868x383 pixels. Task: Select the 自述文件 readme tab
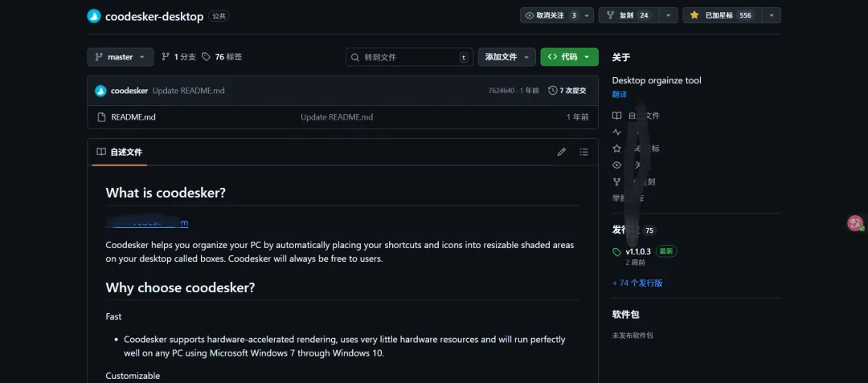click(119, 152)
